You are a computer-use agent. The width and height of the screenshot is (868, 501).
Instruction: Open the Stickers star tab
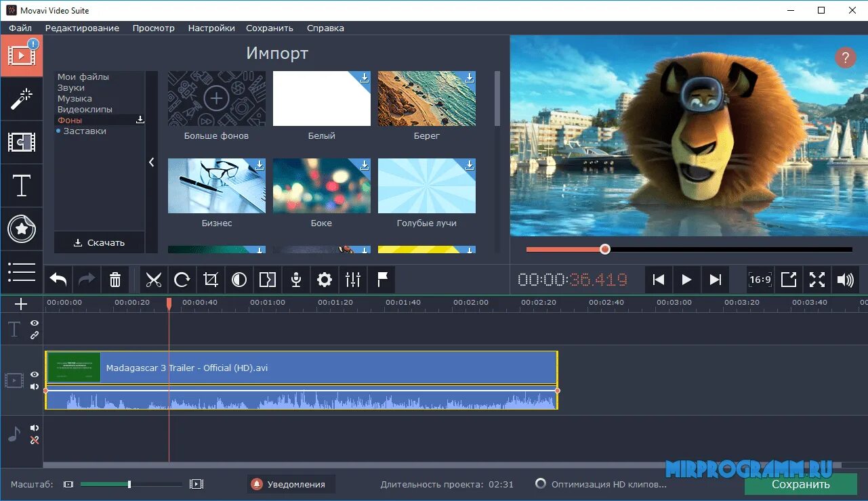click(x=22, y=229)
